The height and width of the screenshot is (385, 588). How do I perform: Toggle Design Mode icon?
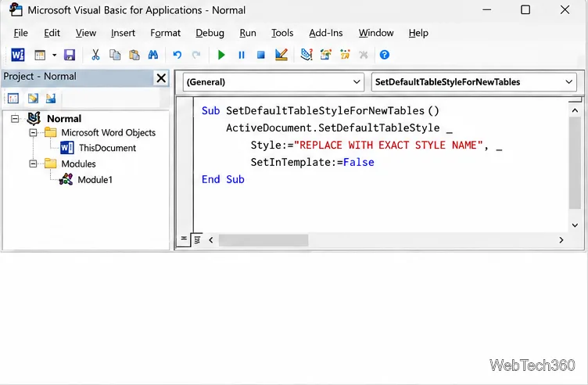click(x=281, y=55)
